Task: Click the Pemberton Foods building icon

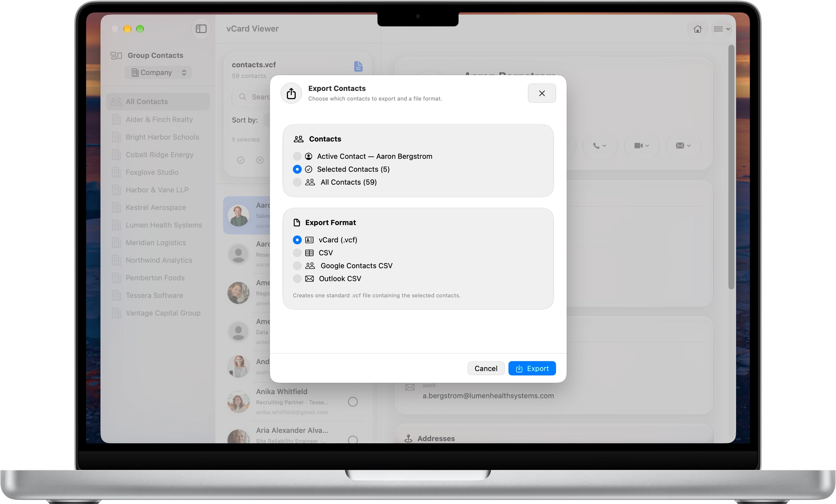Action: (x=116, y=278)
